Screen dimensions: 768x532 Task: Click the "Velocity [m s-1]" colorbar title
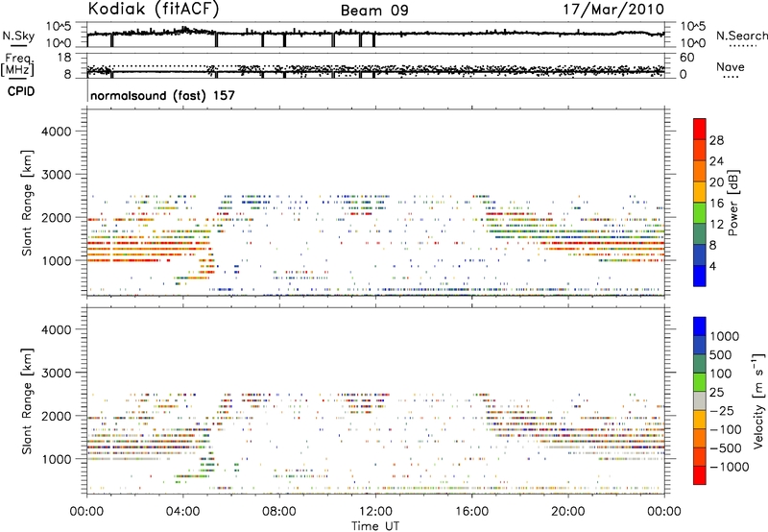point(758,401)
